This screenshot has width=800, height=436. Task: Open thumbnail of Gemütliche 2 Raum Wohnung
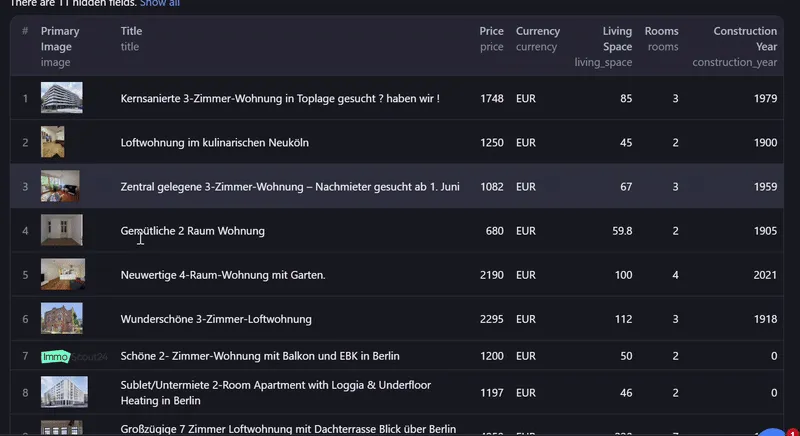[x=62, y=230]
